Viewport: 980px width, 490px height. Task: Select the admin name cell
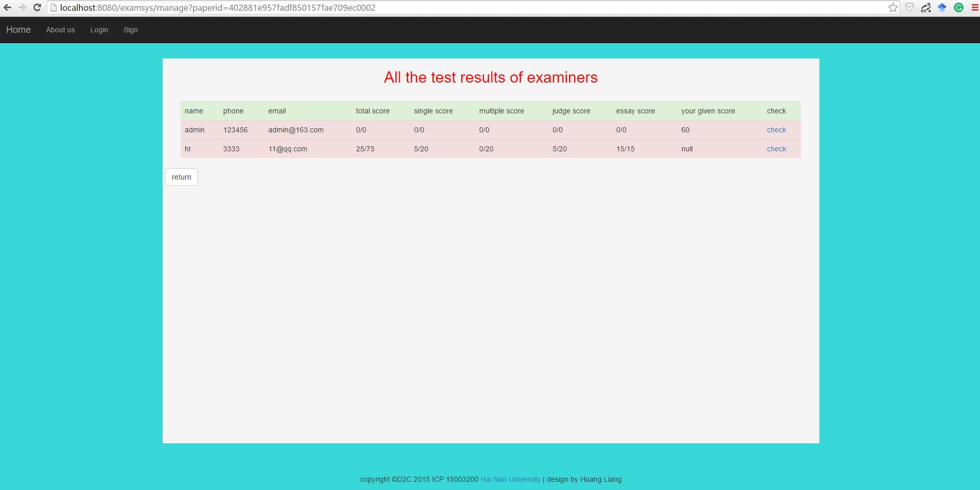tap(194, 130)
